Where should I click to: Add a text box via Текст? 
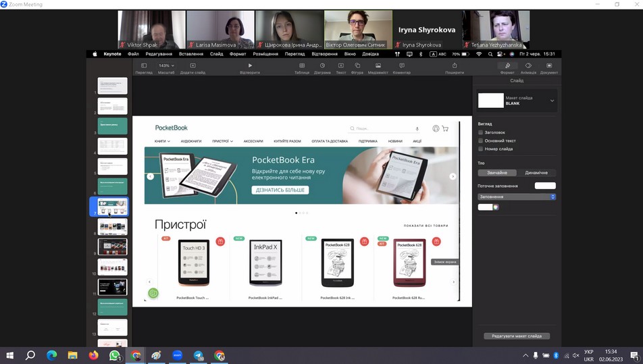pyautogui.click(x=341, y=66)
